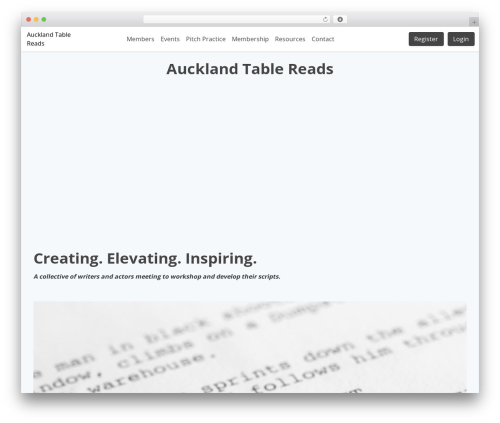Open the Membership menu item
Viewport: 500px width, 423px height.
[x=250, y=39]
